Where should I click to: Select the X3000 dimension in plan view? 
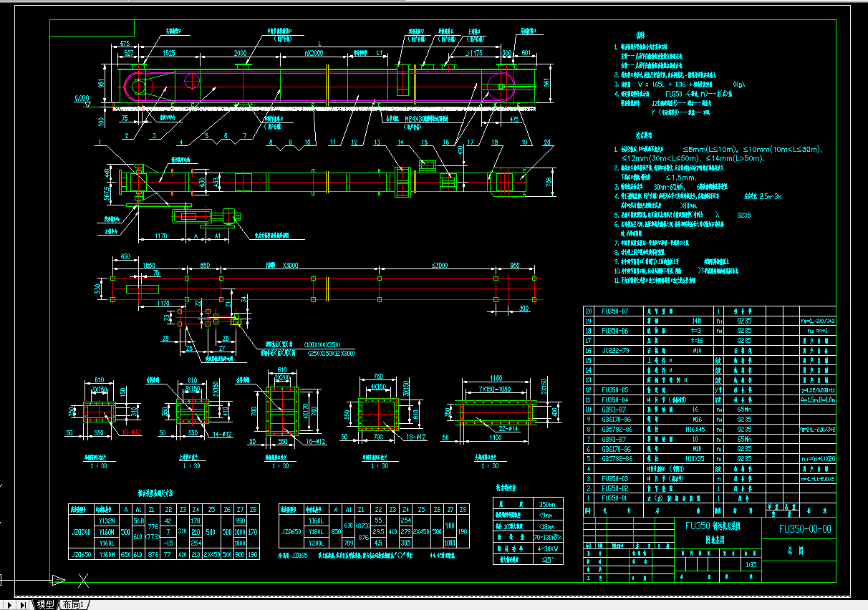tap(289, 264)
